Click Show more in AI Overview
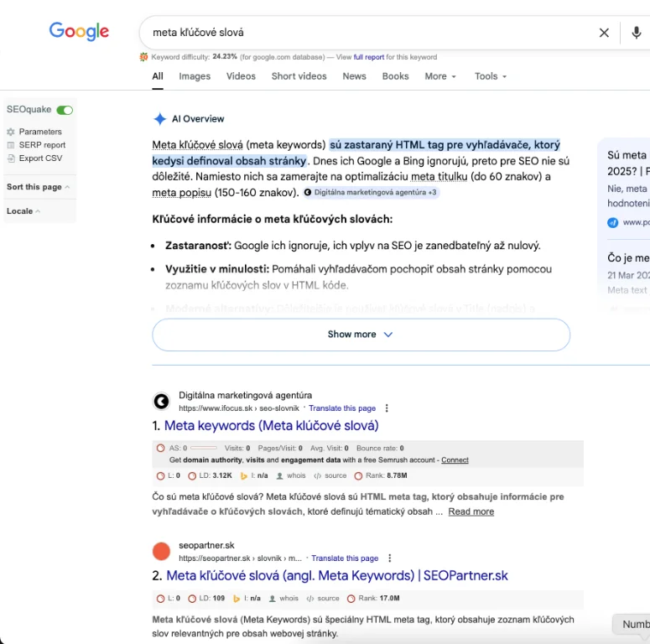 click(x=361, y=334)
